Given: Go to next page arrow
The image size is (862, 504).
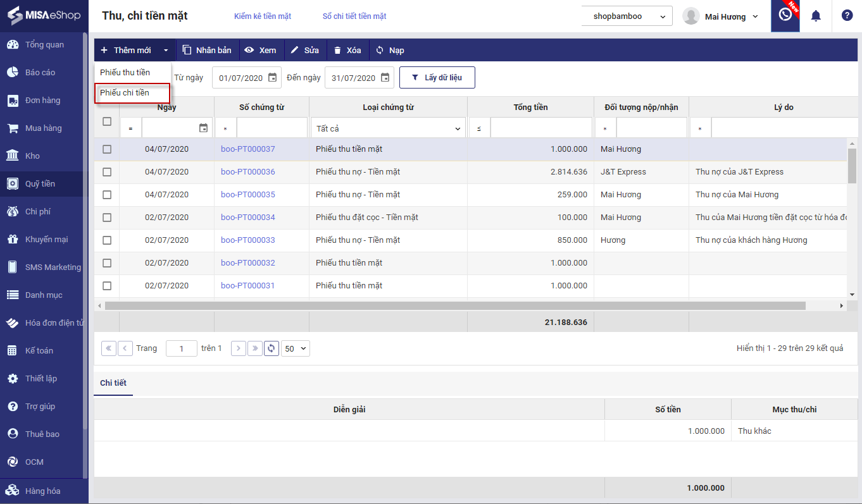Looking at the screenshot, I should tap(238, 348).
